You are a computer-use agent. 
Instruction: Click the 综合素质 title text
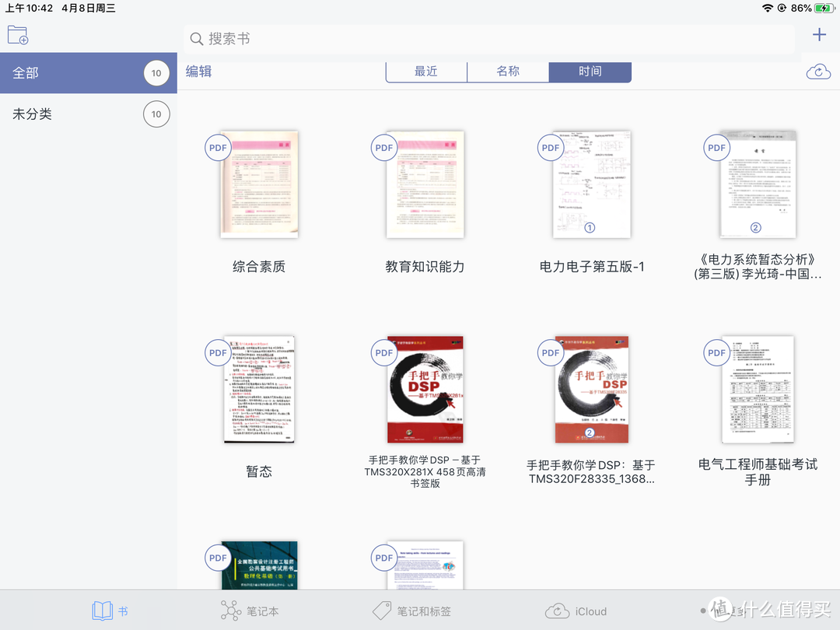259,267
